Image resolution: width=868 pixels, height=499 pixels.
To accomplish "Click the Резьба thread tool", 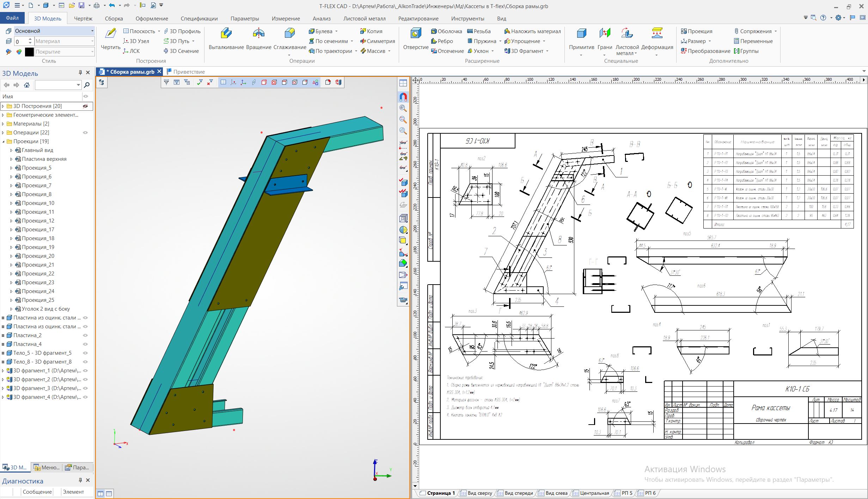I will (479, 31).
